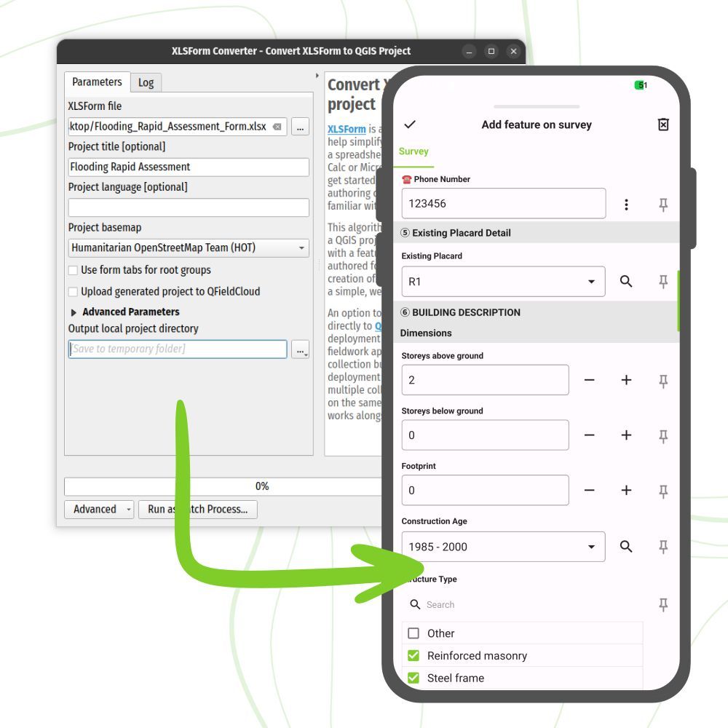Click the BUILDING DESCRIPTION header
The image size is (728, 728).
tap(537, 312)
